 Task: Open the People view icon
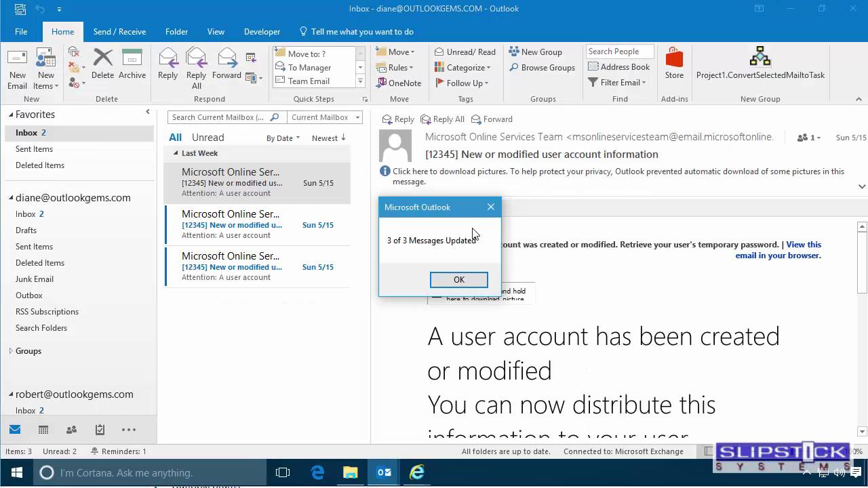pos(71,430)
